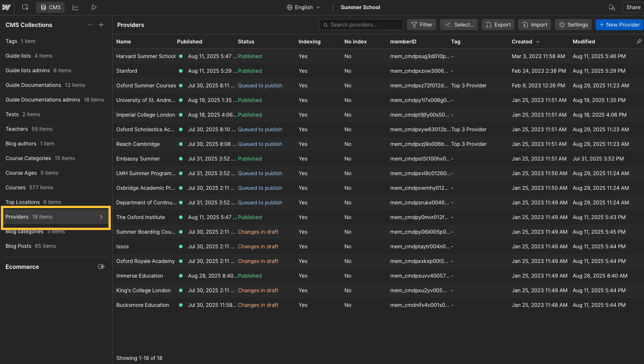Open the Webflow logo menu

6,7
